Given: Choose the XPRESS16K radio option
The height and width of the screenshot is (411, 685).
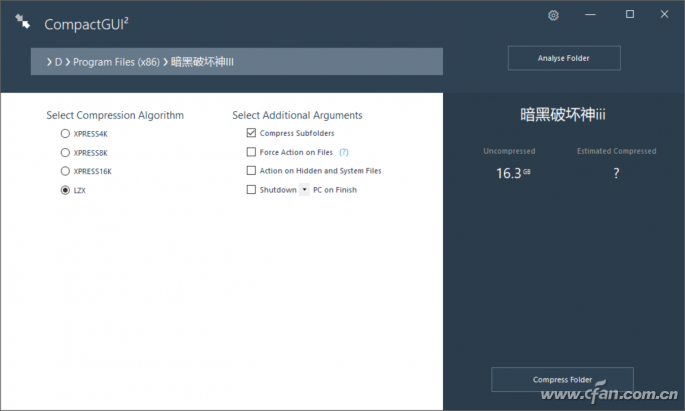Looking at the screenshot, I should [65, 171].
